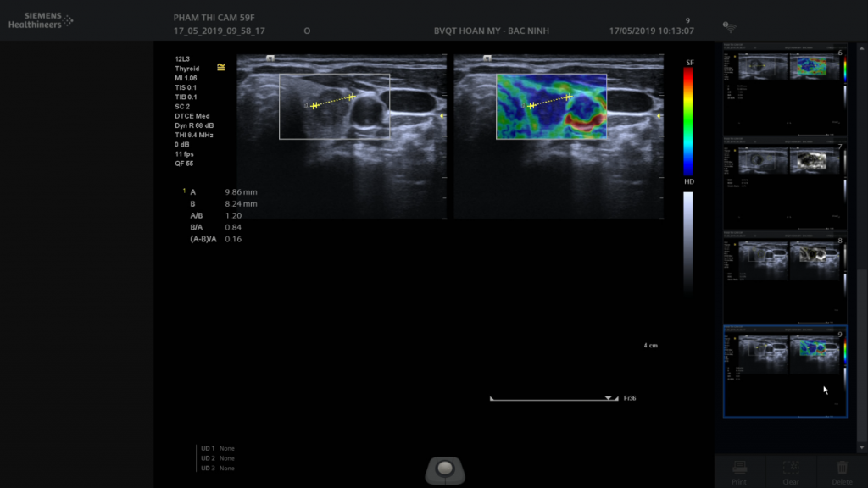The image size is (868, 488).
Task: Click the 9.86 mm measurement A result
Action: click(x=241, y=192)
